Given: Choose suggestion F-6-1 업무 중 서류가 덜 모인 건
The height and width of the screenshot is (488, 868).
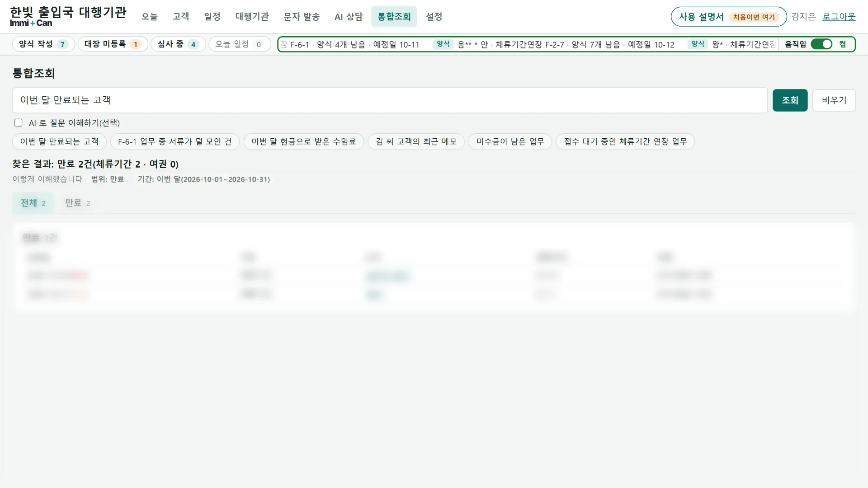Looking at the screenshot, I should [175, 141].
